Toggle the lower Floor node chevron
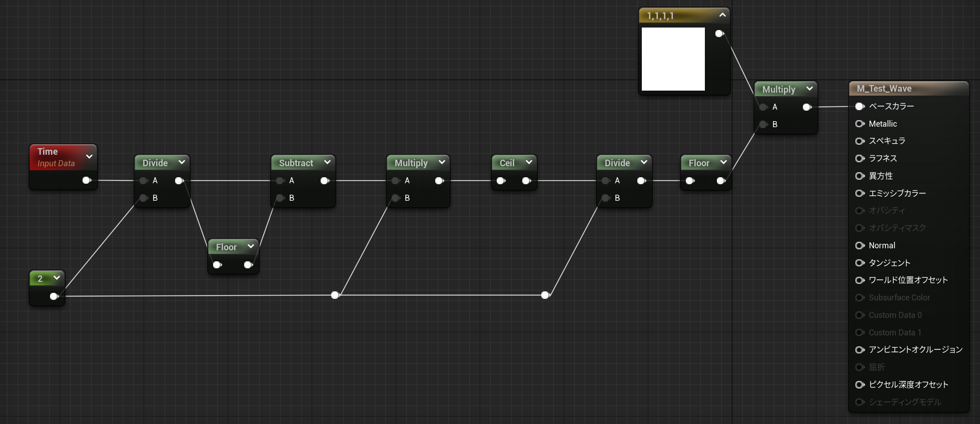 pos(251,246)
